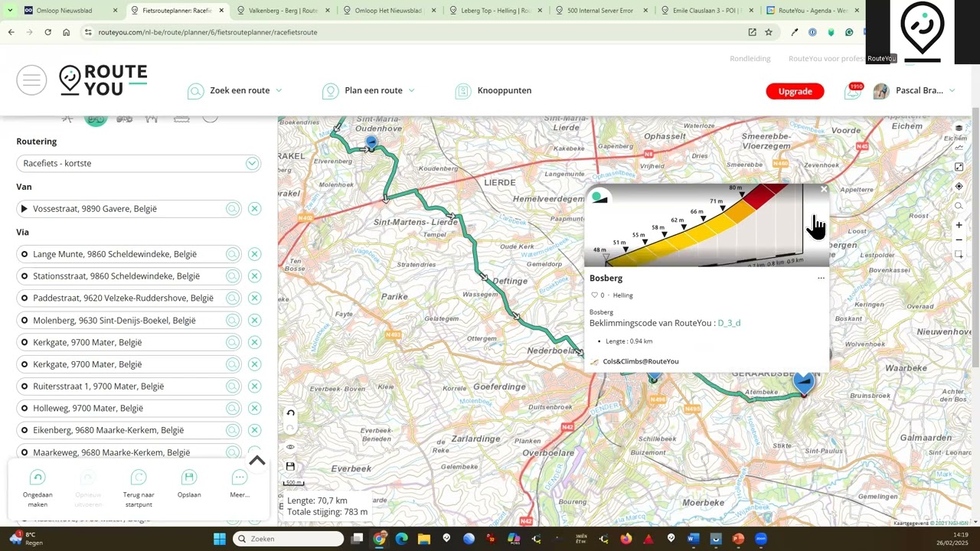Bookmark this page with the star
The height and width of the screenshot is (551, 980).
click(769, 32)
